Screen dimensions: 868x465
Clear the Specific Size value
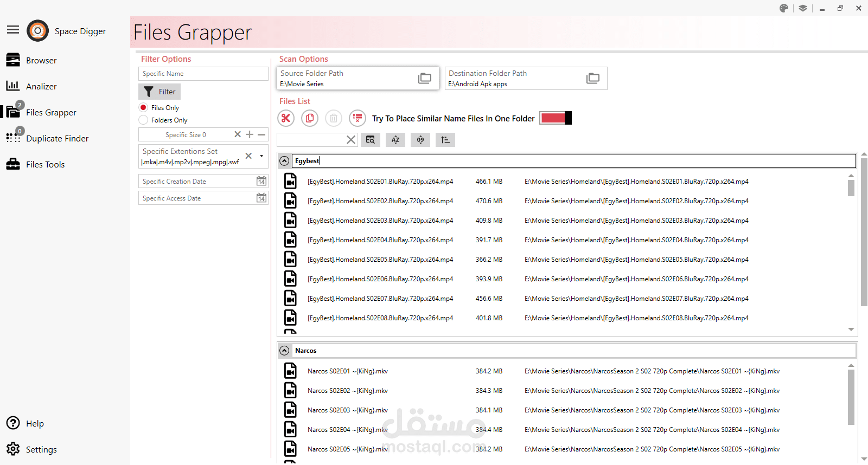[x=238, y=134]
